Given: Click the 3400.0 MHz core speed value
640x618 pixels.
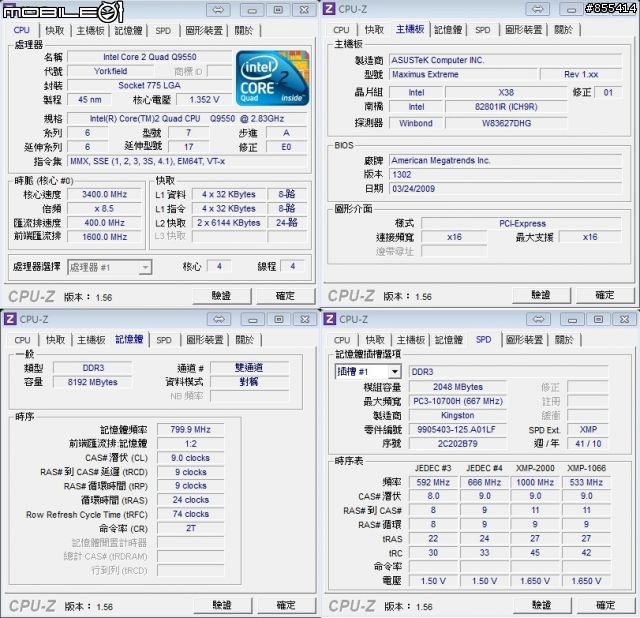Looking at the screenshot, I should click(104, 194).
